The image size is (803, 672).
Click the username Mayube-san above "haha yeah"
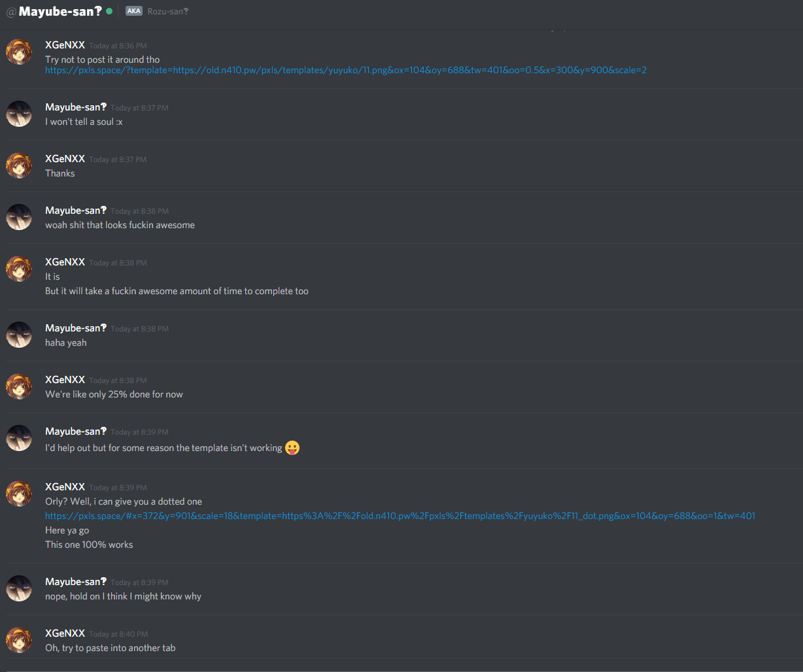tap(76, 328)
